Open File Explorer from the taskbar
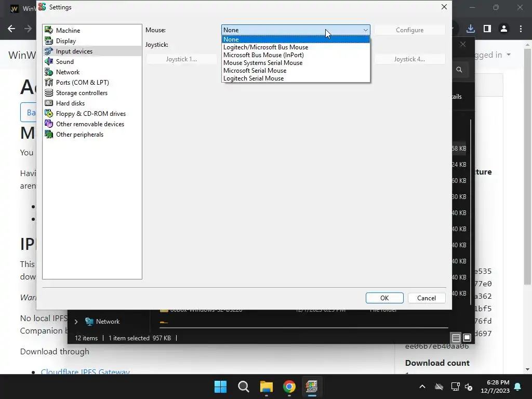The width and height of the screenshot is (532, 399). [267, 387]
